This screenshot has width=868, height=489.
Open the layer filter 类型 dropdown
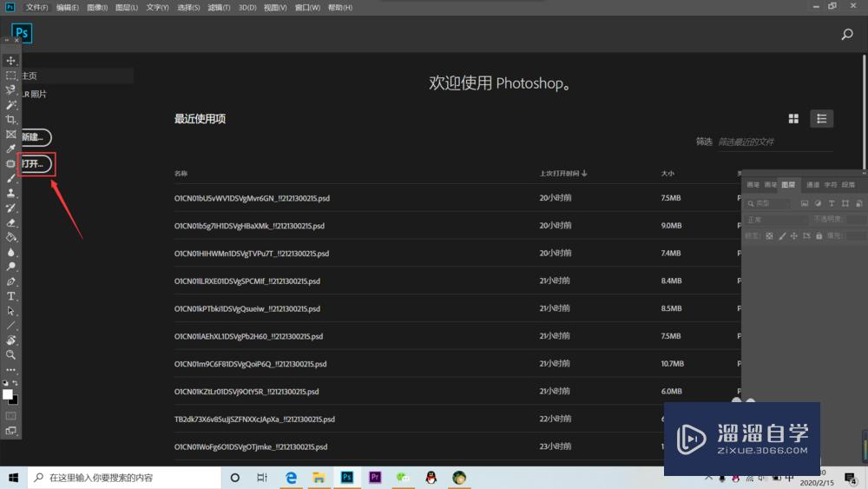point(768,203)
